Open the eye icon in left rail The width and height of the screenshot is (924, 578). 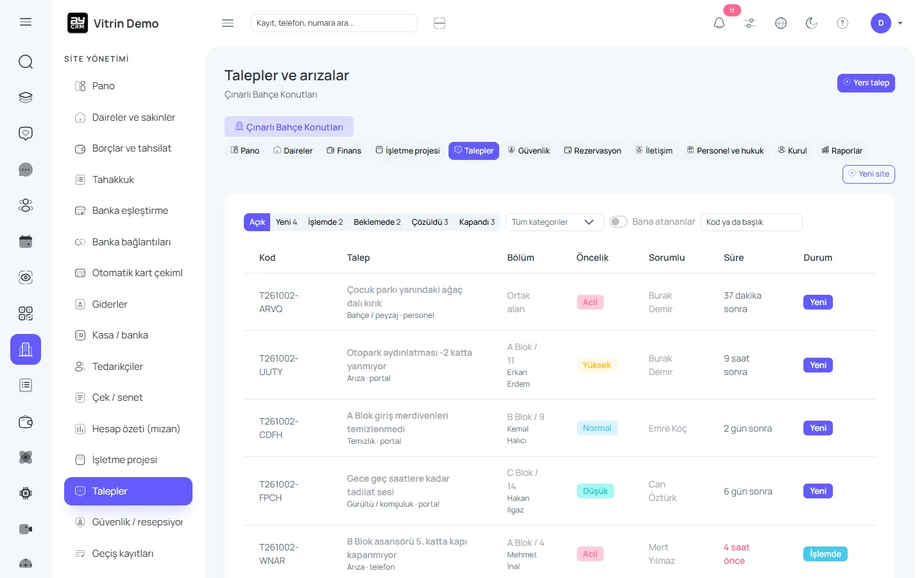point(26,277)
